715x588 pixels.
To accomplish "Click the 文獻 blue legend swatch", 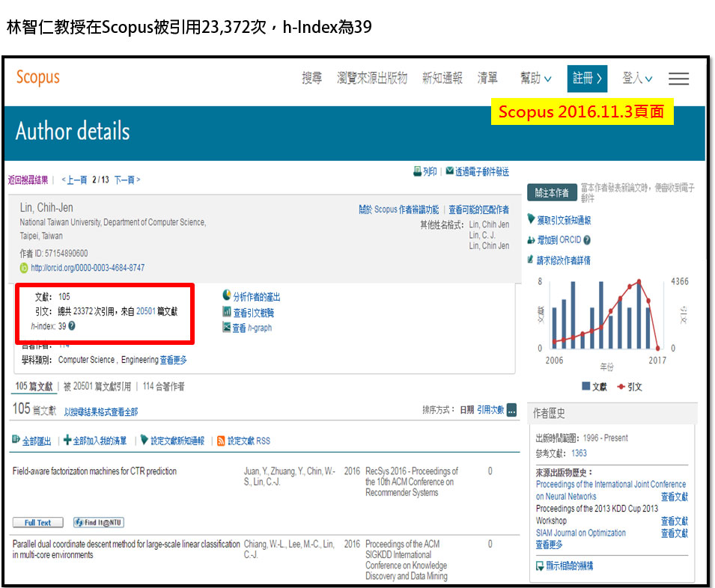I will tap(586, 386).
